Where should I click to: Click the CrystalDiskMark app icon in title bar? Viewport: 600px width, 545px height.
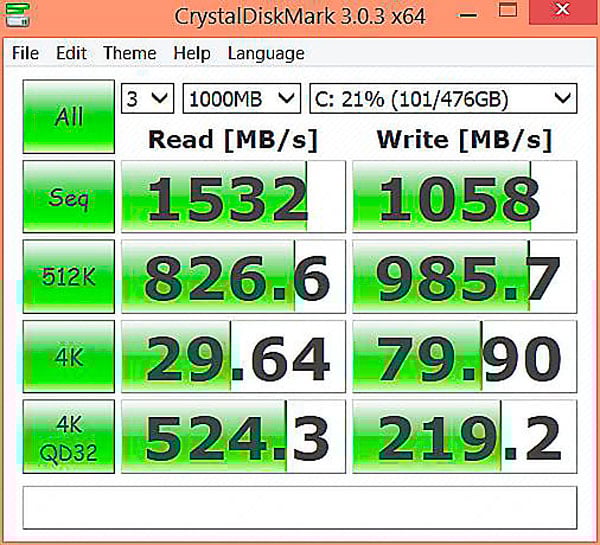click(x=17, y=15)
